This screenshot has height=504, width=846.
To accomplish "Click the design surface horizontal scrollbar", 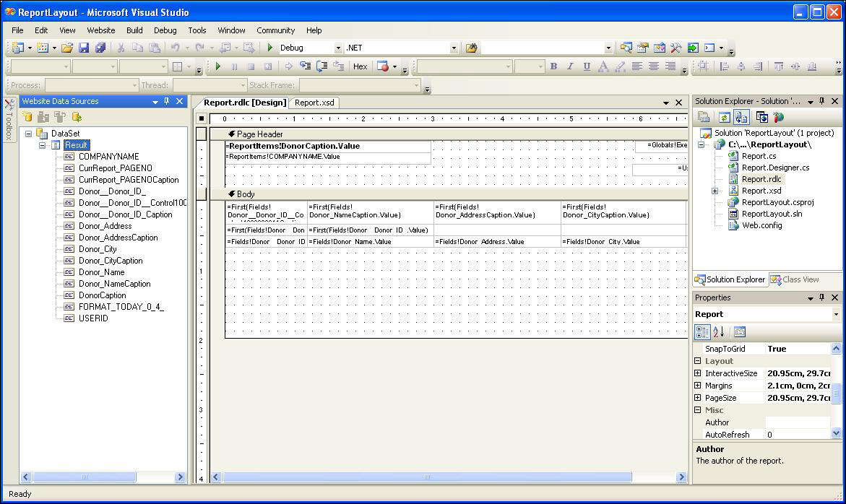I will point(427,477).
